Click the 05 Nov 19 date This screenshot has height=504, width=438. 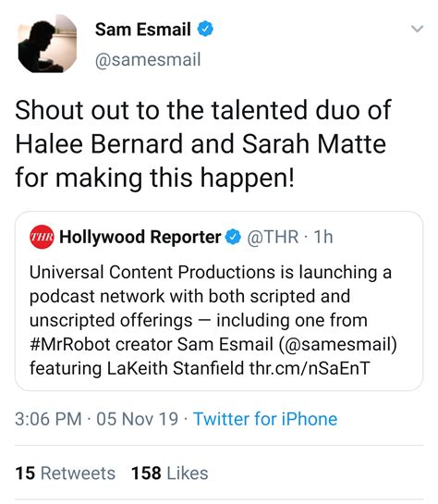coord(137,419)
